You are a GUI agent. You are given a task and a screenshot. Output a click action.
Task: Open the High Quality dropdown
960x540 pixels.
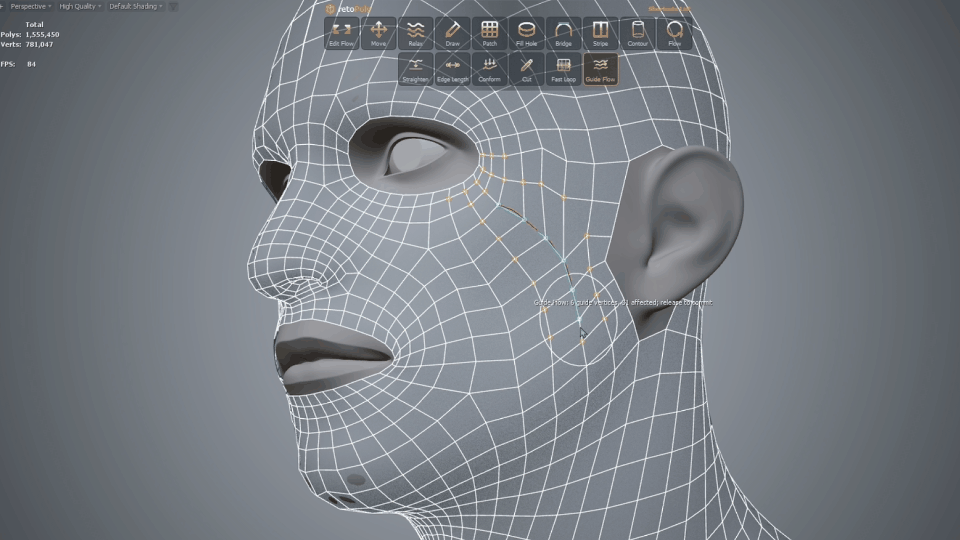80,6
